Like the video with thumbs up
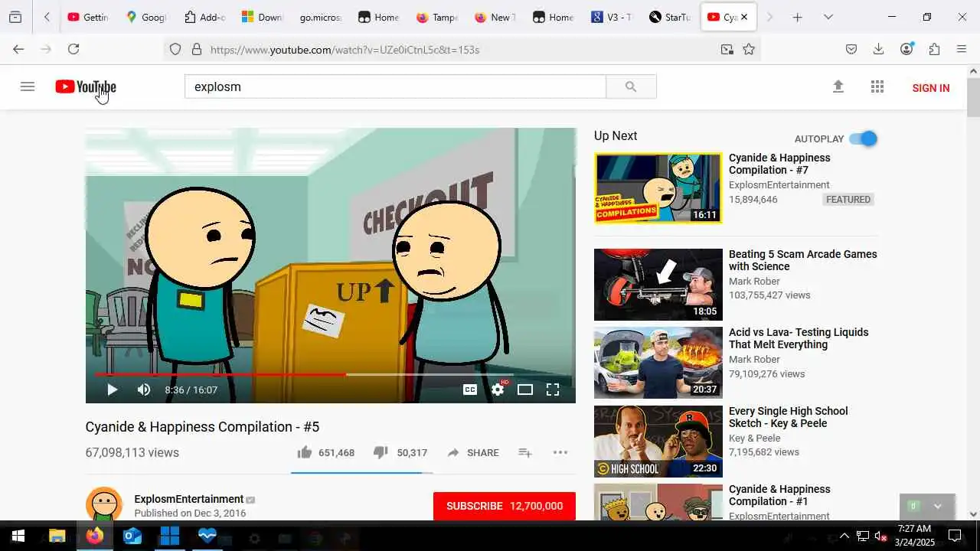Viewport: 980px width, 551px height. (305, 452)
